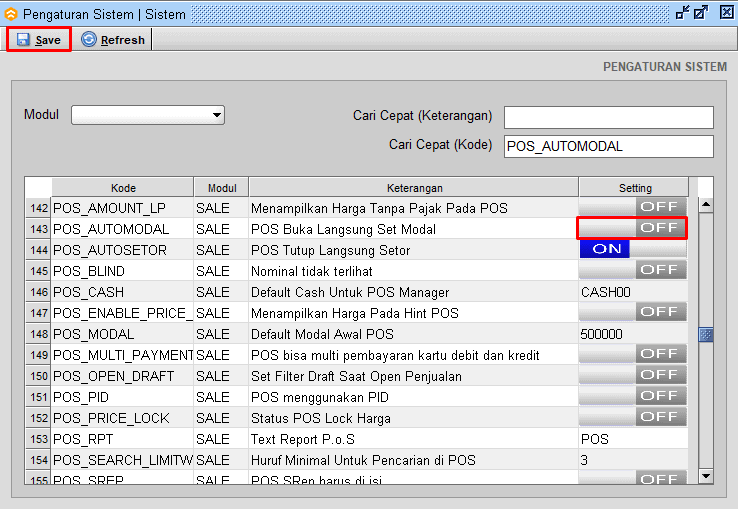The image size is (738, 509).
Task: Click the restore window icon
Action: point(701,13)
